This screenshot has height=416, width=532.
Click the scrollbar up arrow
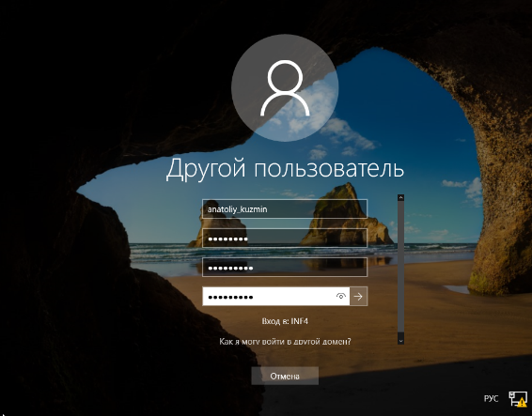[400, 197]
